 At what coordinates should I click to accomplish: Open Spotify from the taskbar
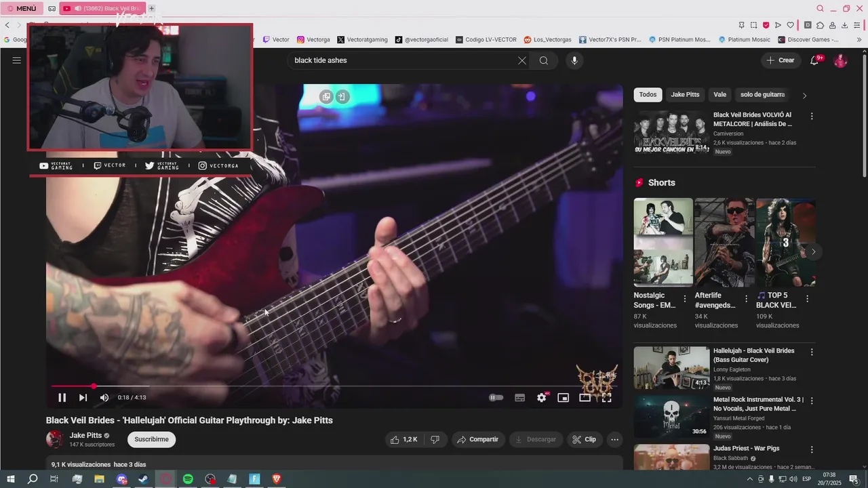pyautogui.click(x=188, y=479)
